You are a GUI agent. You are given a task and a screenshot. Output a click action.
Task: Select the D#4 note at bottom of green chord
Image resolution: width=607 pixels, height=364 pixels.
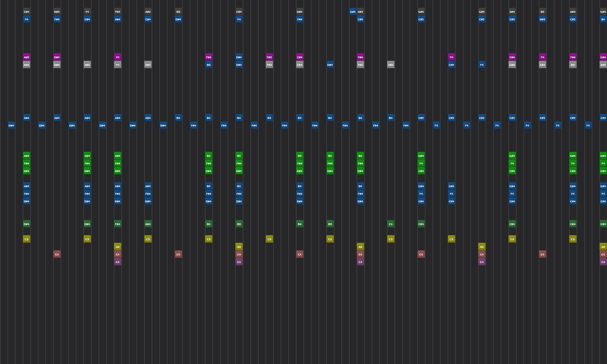coord(26,171)
